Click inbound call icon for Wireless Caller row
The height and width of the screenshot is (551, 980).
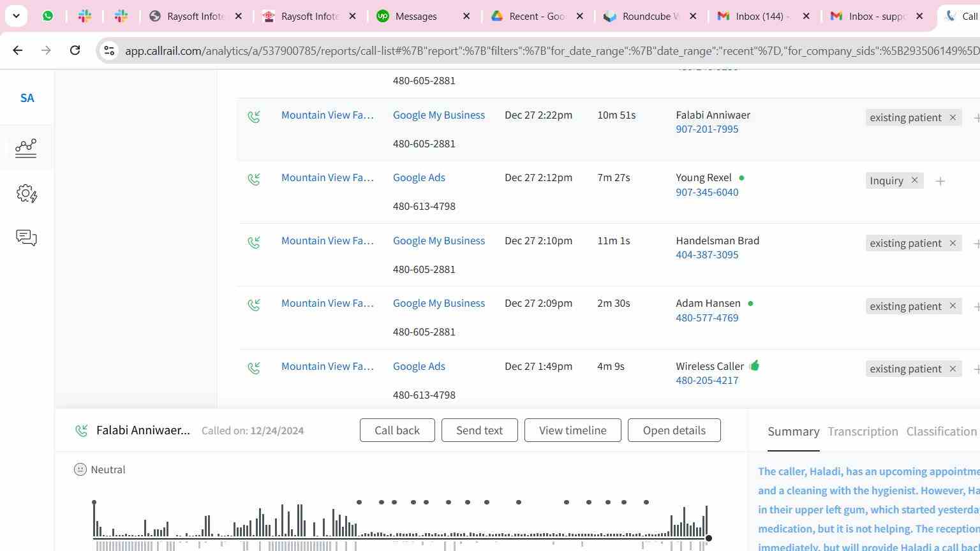tap(254, 368)
